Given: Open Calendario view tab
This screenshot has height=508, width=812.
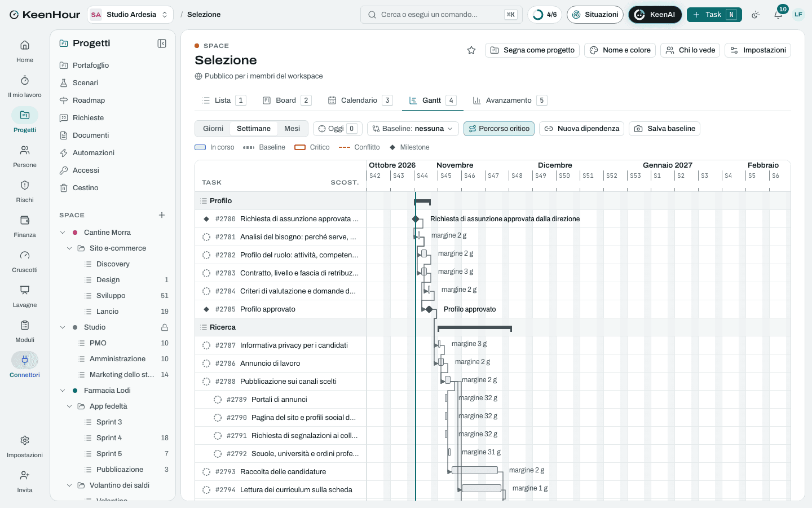Looking at the screenshot, I should point(360,100).
